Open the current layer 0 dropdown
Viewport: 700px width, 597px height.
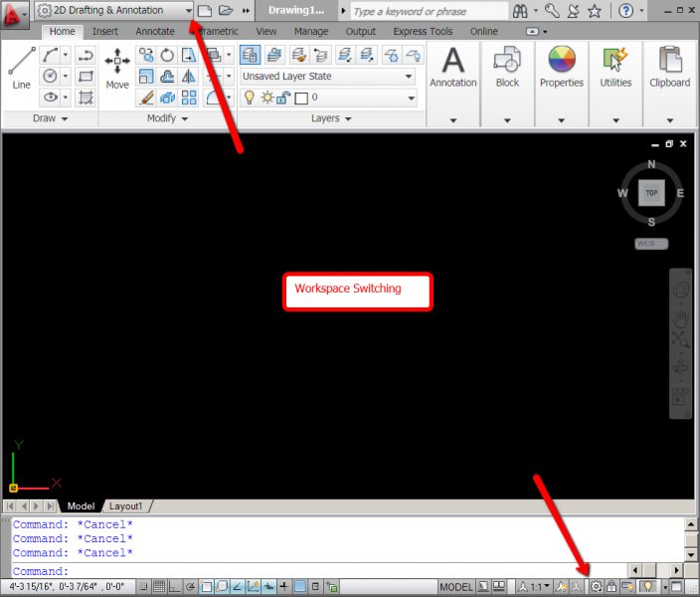point(328,98)
